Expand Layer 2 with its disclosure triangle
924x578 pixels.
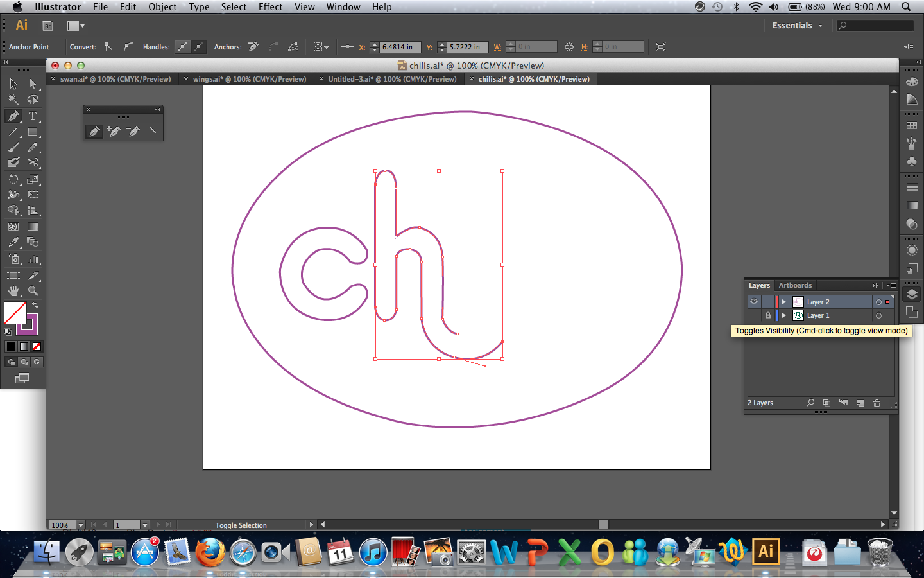(783, 301)
